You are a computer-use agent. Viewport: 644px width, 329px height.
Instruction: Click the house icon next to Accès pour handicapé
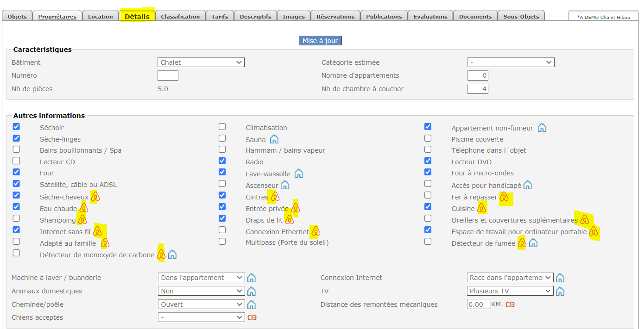(528, 186)
